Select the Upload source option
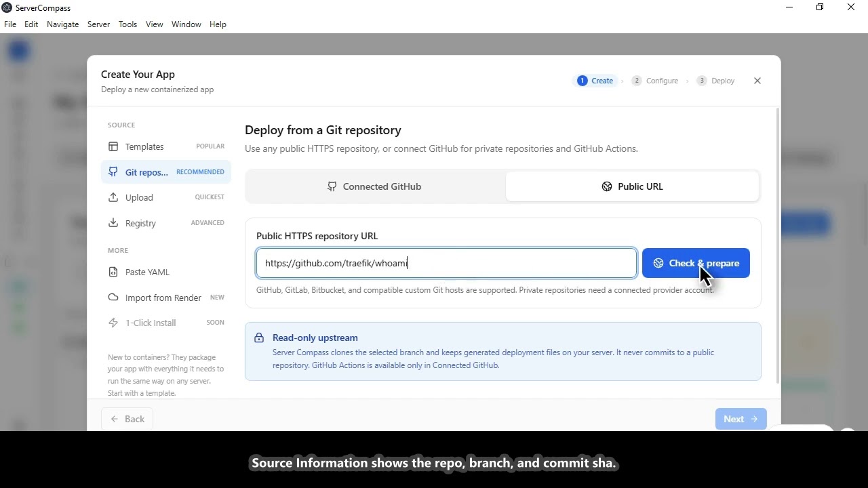The image size is (868, 488). click(x=166, y=197)
